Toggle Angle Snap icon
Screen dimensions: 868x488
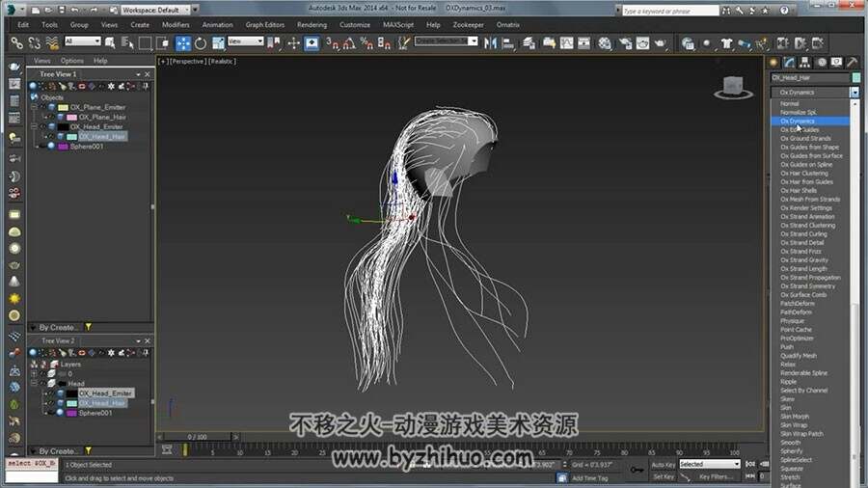click(x=349, y=43)
